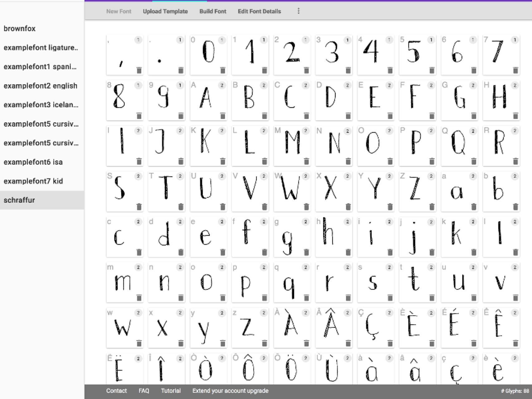Viewport: 532px width, 399px height.
Task: Select the capital Q glyph thumbnail
Action: click(x=457, y=144)
